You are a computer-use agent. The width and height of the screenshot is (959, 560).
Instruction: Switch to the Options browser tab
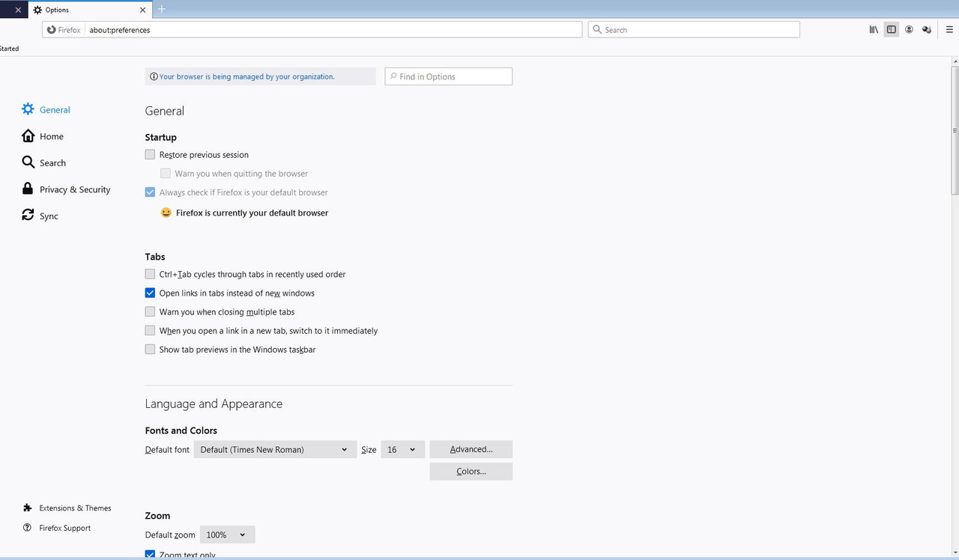[82, 10]
